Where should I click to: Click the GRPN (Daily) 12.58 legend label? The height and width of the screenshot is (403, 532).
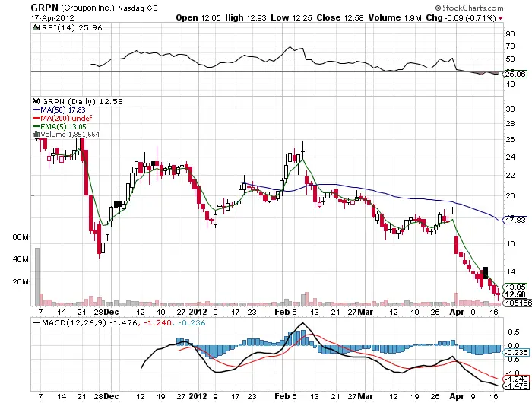pos(82,102)
